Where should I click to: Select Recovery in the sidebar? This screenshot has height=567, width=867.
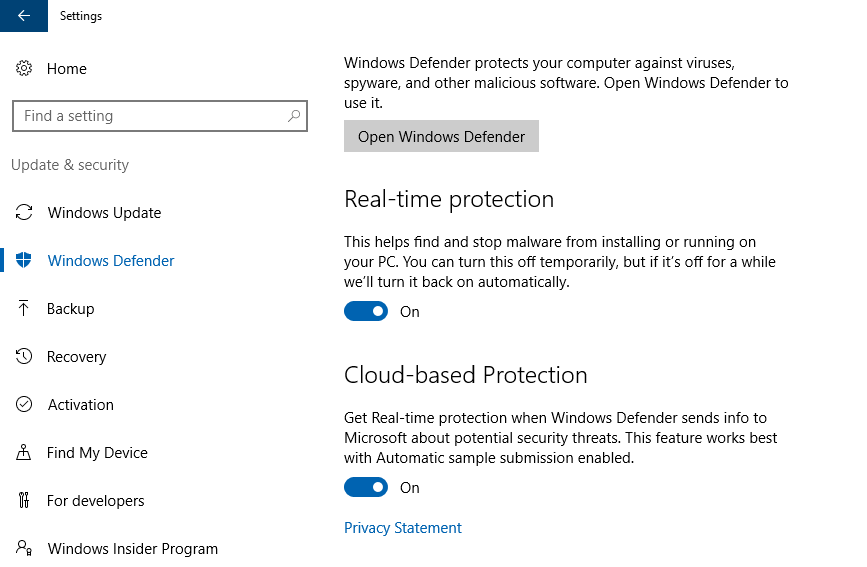pyautogui.click(x=76, y=357)
